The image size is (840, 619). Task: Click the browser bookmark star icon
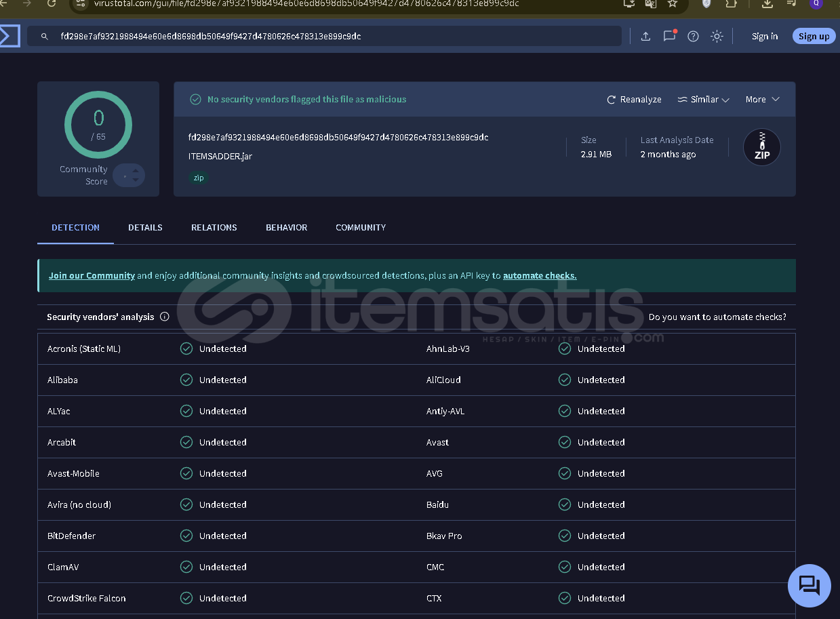(673, 3)
